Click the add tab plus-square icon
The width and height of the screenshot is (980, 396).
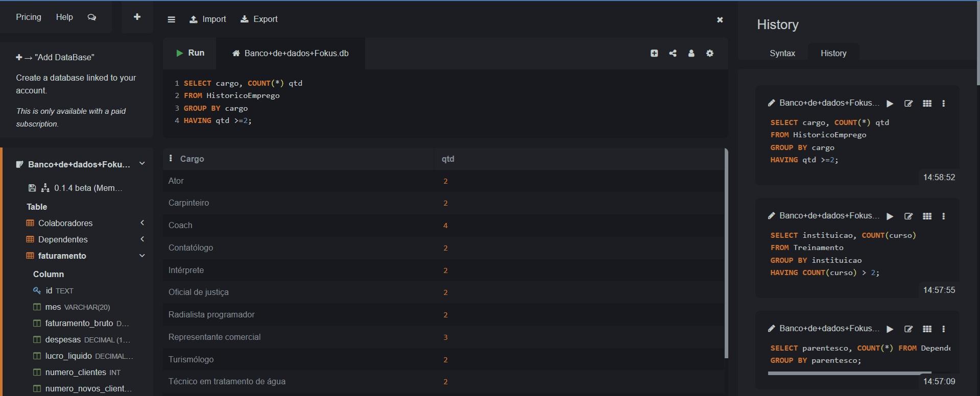click(x=654, y=53)
